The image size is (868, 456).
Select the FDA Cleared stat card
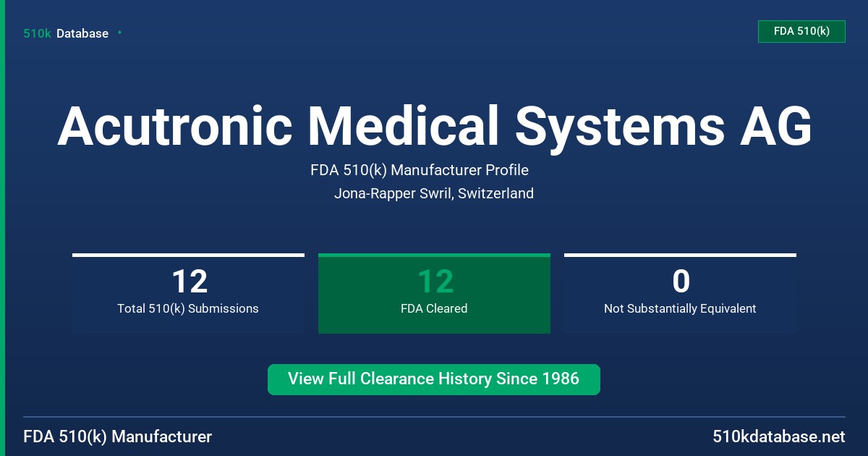click(x=434, y=294)
